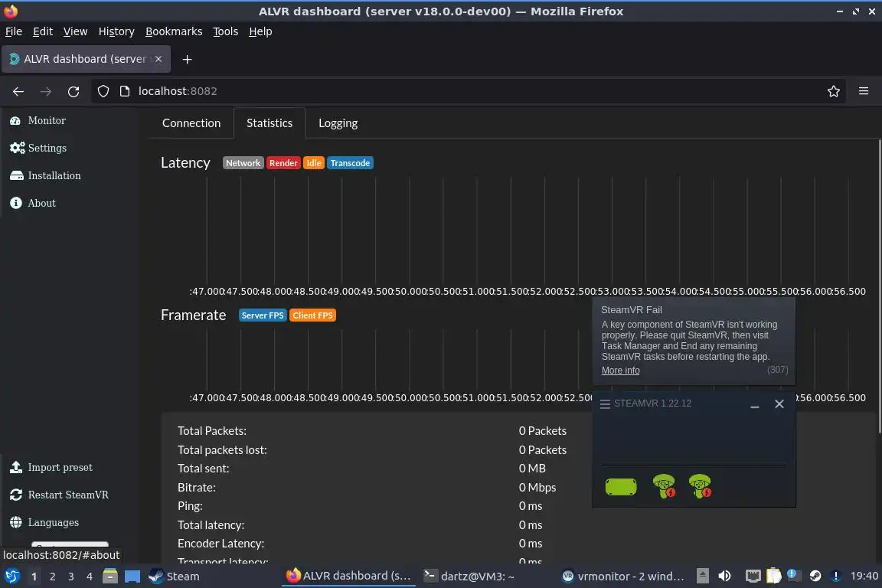
Task: Toggle the Render latency series
Action: (283, 163)
